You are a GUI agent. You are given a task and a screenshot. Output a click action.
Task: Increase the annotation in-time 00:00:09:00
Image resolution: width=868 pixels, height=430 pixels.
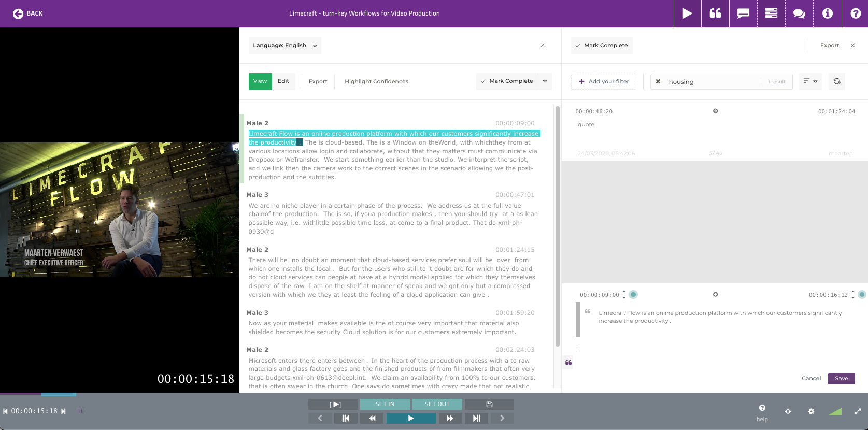(624, 292)
